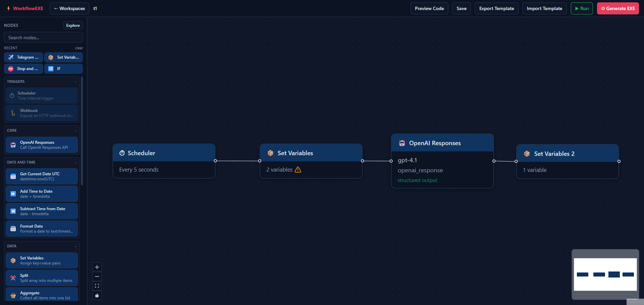This screenshot has height=305, width=644.
Task: Zoom in with the plus control
Action: (x=97, y=267)
